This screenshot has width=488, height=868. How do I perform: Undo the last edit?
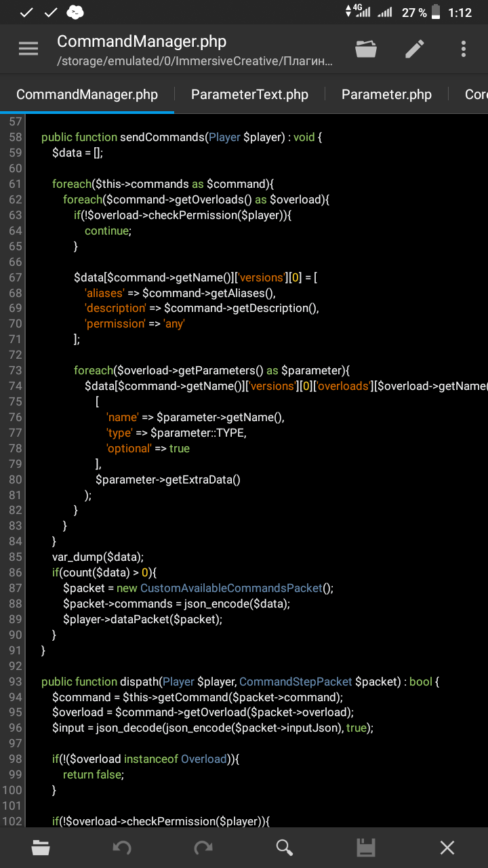coord(122,847)
